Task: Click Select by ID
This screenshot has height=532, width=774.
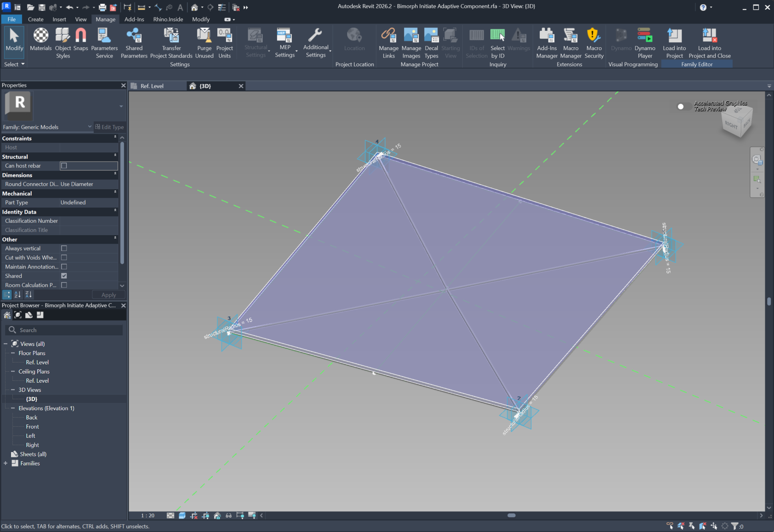Action: (x=497, y=43)
